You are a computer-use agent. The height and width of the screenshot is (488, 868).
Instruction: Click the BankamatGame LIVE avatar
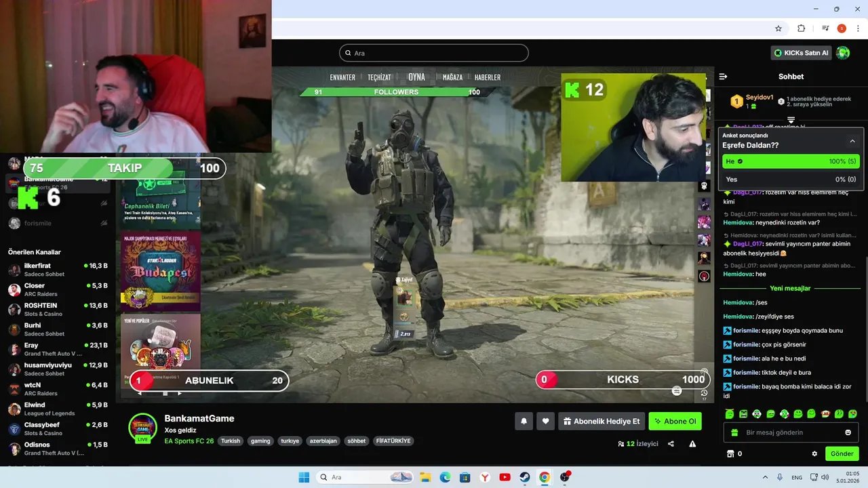point(143,427)
